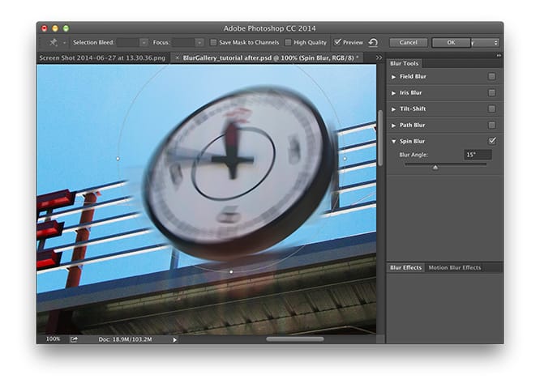Click the Cancel button

point(408,42)
